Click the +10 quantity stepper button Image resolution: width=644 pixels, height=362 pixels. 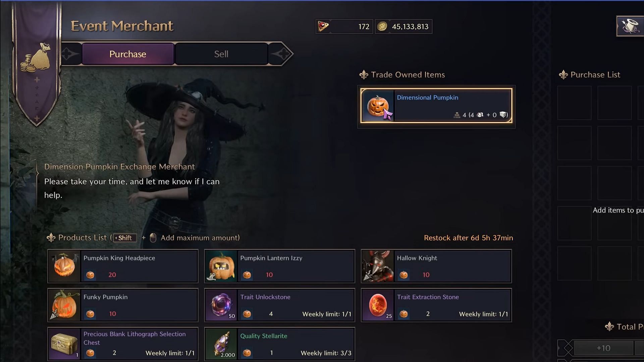click(x=604, y=348)
